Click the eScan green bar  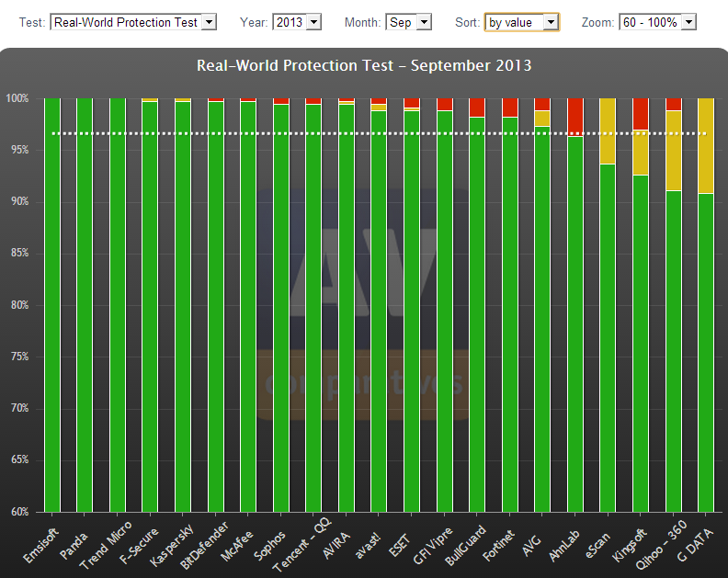pyautogui.click(x=608, y=338)
